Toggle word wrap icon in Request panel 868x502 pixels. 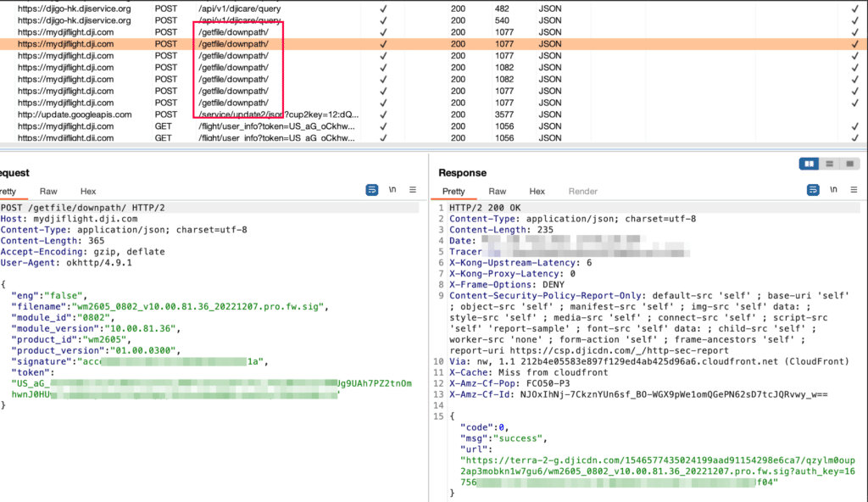pos(372,190)
